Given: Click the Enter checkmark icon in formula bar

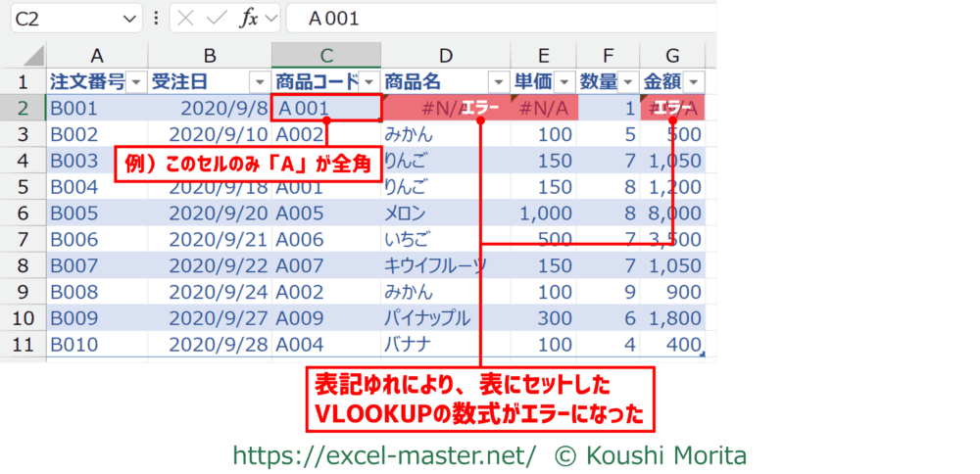Looking at the screenshot, I should (217, 19).
